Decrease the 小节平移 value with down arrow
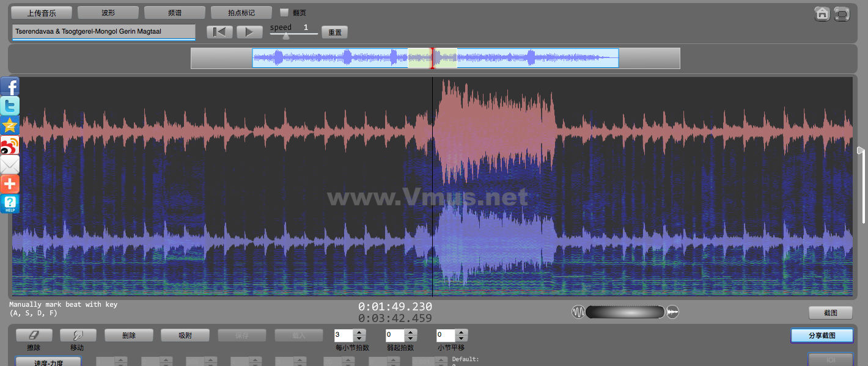Screen dimensions: 868x366 [x=462, y=339]
